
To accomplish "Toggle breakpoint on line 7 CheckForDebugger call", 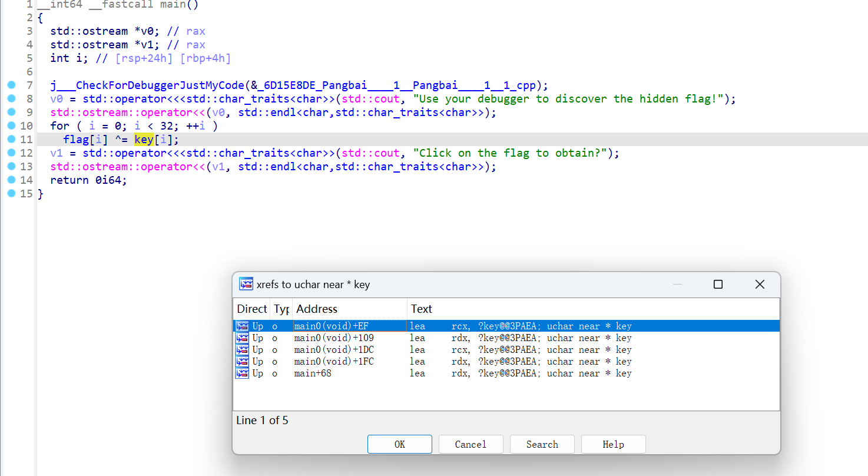I will tap(12, 85).
